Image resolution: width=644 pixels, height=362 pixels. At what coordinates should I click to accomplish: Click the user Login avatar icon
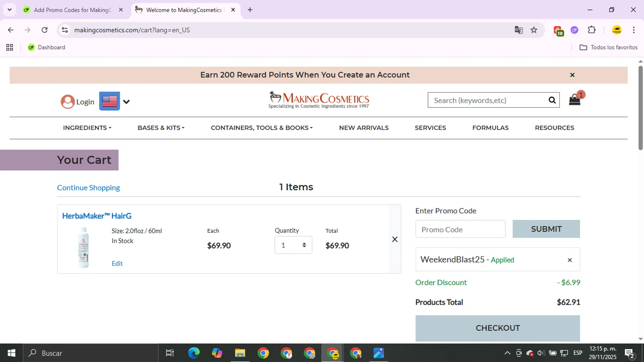click(x=67, y=102)
